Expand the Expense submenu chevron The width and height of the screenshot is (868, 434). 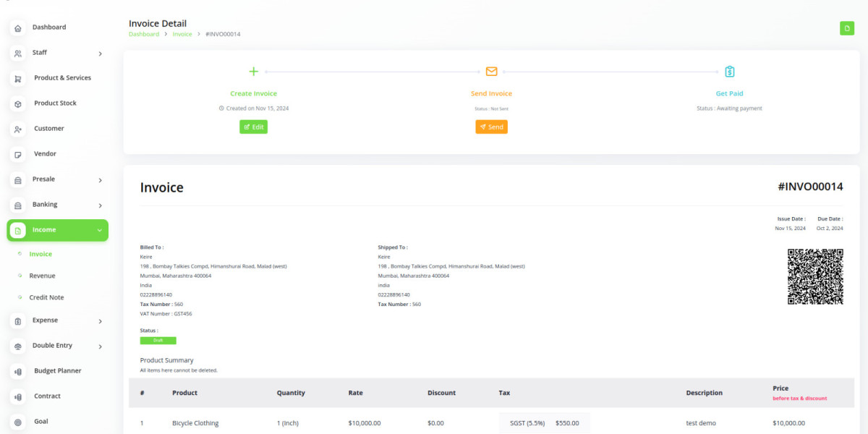[100, 321]
